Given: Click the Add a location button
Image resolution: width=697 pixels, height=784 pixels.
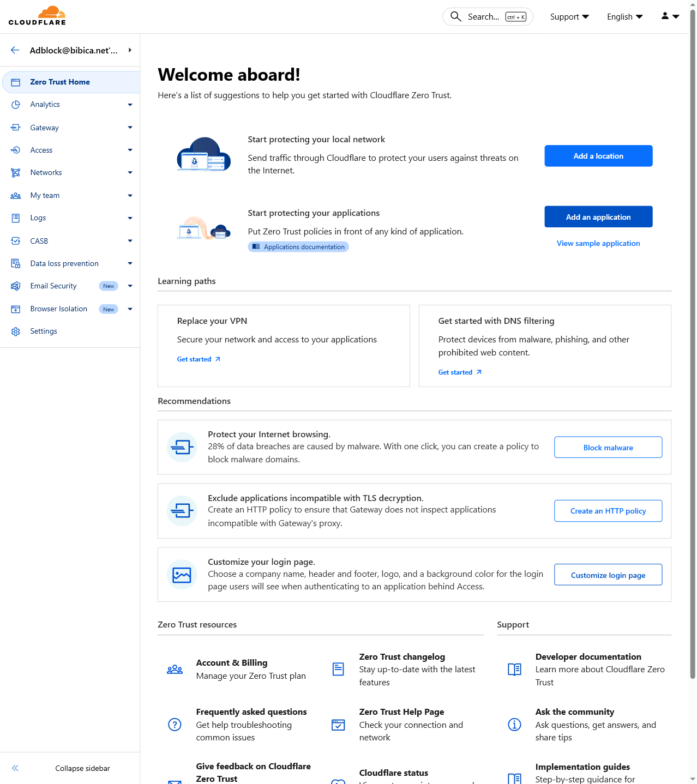Looking at the screenshot, I should pyautogui.click(x=598, y=156).
